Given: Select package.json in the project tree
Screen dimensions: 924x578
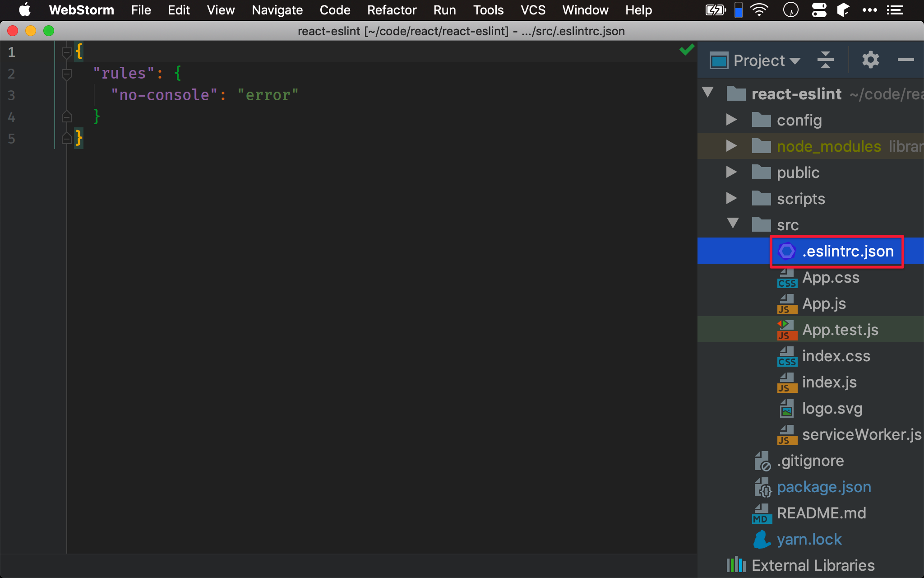Looking at the screenshot, I should click(810, 486).
